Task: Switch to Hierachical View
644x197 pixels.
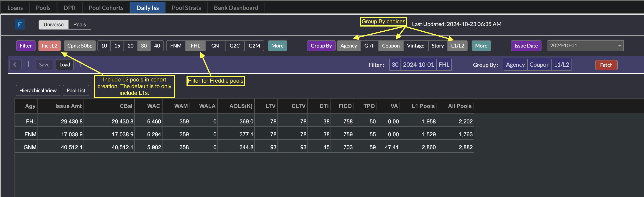Action: pos(38,90)
